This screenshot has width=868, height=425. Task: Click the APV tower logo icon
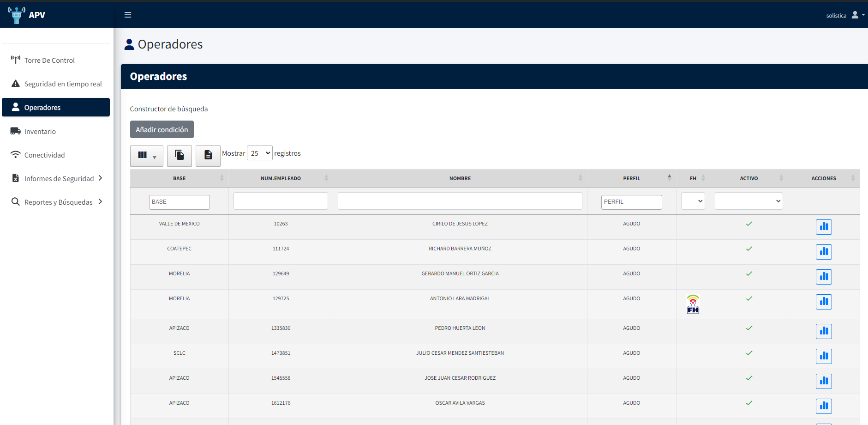click(17, 15)
